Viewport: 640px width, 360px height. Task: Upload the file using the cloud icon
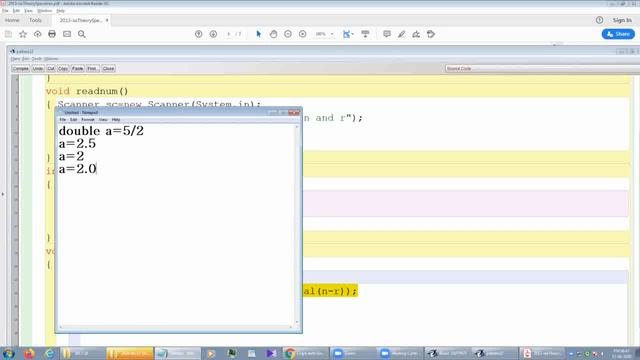pyautogui.click(x=38, y=34)
